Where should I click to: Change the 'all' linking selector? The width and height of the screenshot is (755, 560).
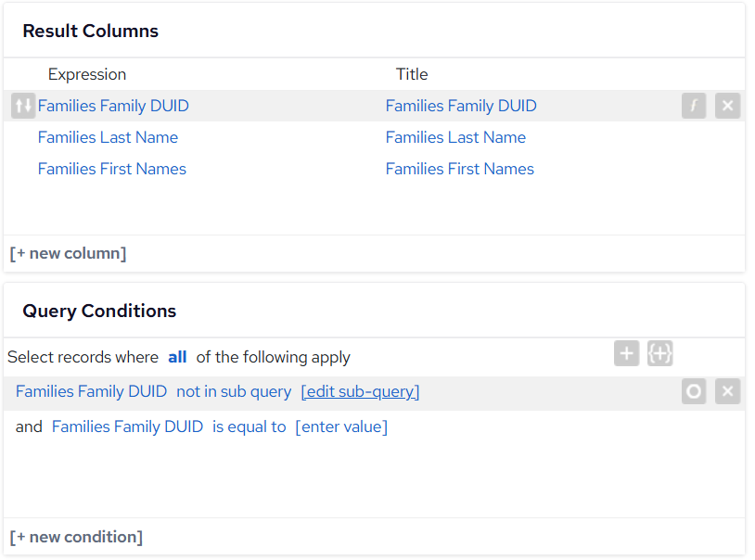pyautogui.click(x=177, y=357)
